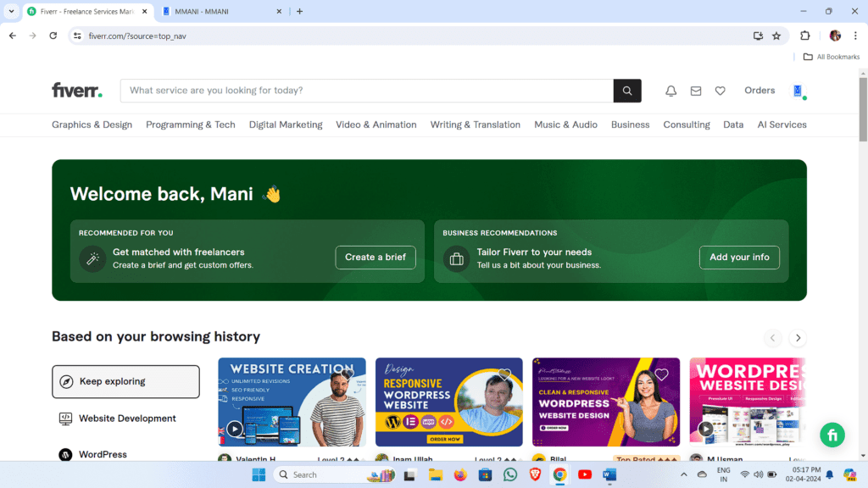
Task: Open WhatsApp from the taskbar
Action: [x=509, y=474]
